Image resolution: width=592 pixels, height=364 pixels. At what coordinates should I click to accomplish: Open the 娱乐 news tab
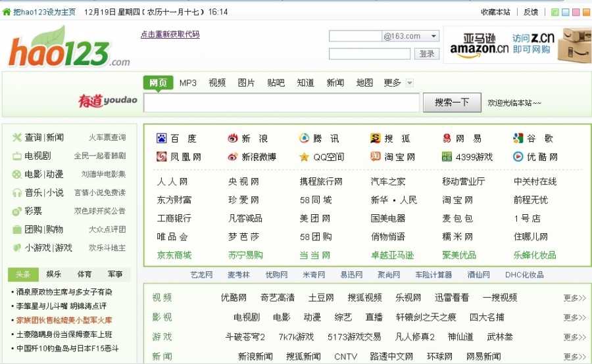point(54,274)
